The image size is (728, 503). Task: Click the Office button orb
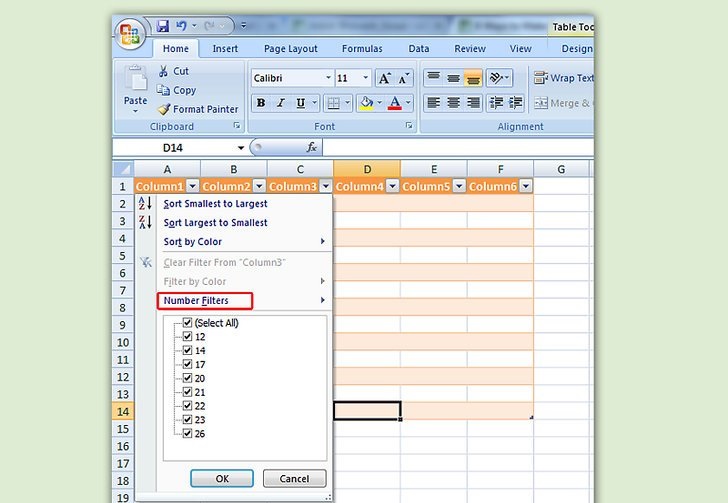point(130,34)
